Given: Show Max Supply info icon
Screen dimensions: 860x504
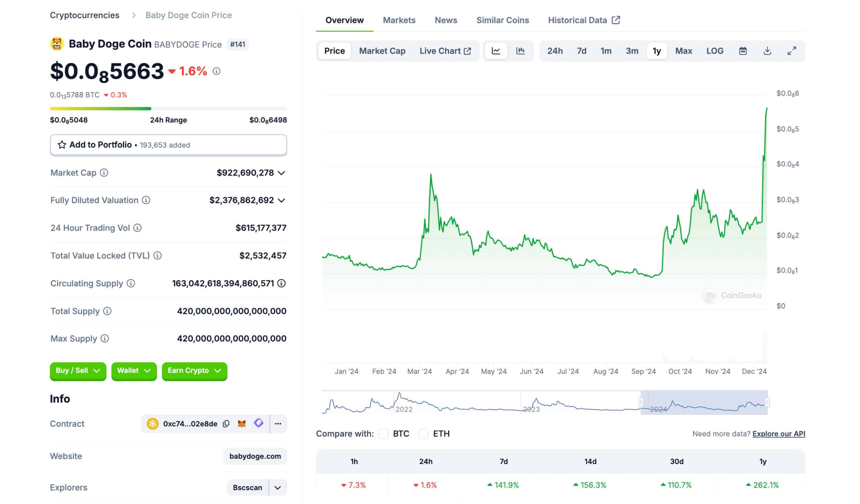Looking at the screenshot, I should (105, 338).
